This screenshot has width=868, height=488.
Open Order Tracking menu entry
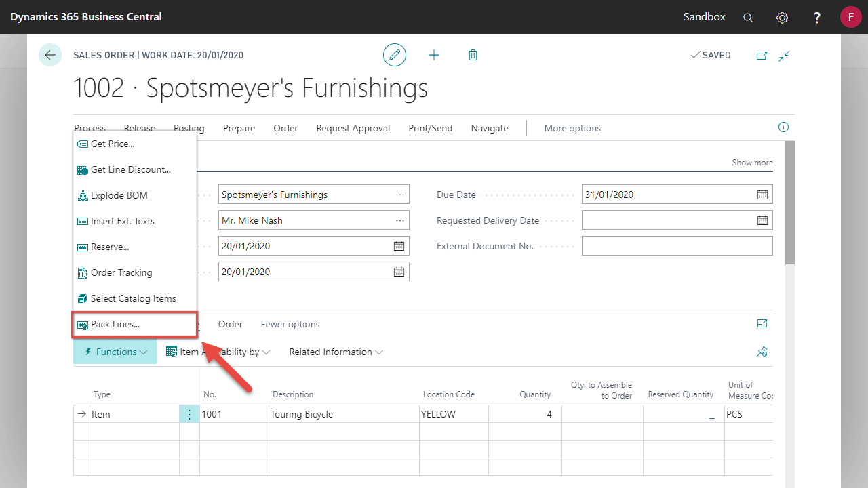point(135,272)
